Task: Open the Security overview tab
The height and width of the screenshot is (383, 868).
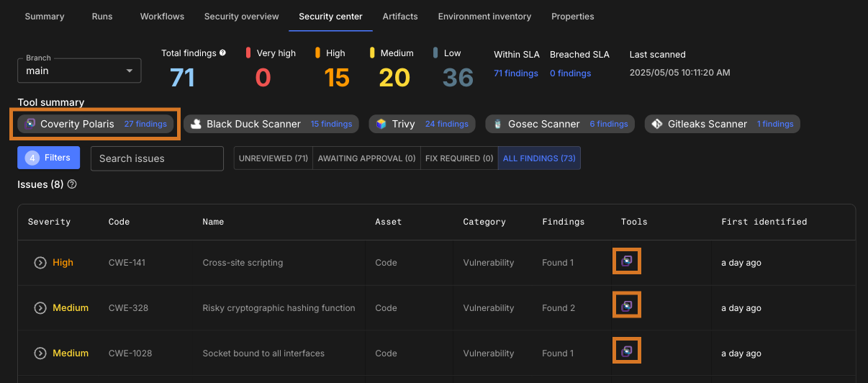Action: tap(242, 16)
